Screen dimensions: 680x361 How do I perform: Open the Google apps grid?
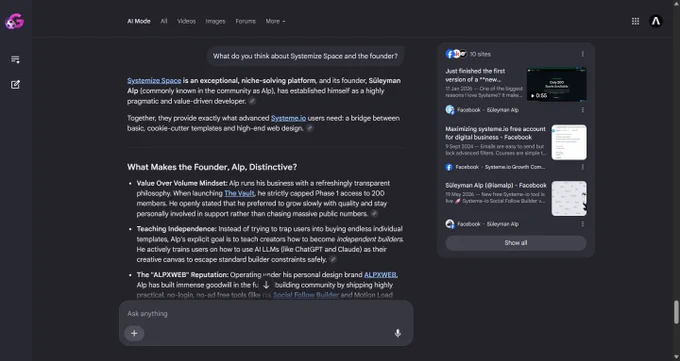[x=635, y=21]
